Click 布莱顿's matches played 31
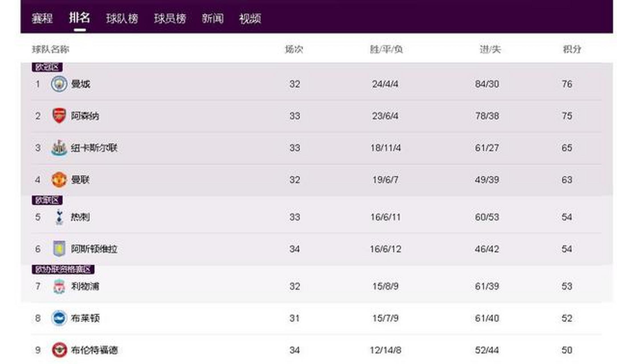This screenshot has width=617, height=364. pos(295,318)
